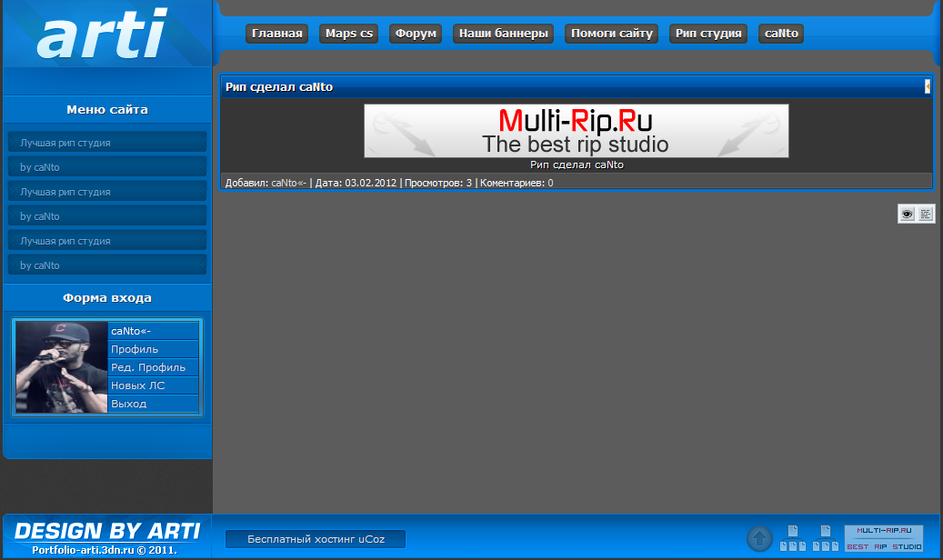Click the caNto top navigation button
Viewport: 943px width, 560px height.
(781, 34)
